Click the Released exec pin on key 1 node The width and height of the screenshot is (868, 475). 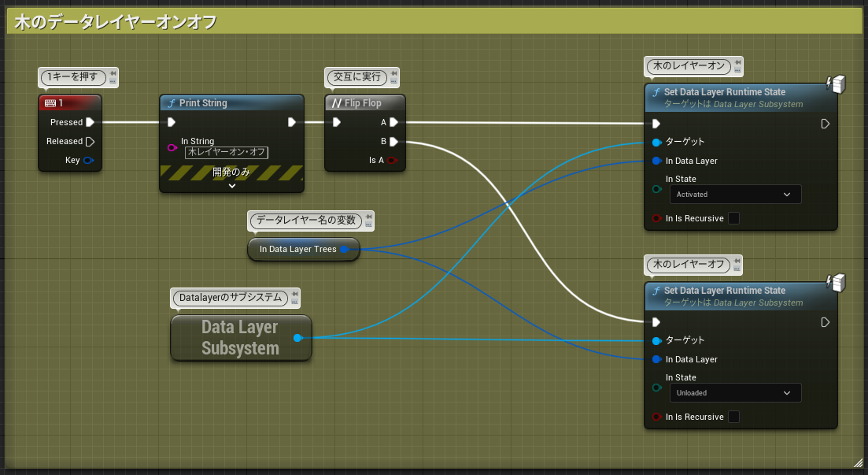(90, 141)
